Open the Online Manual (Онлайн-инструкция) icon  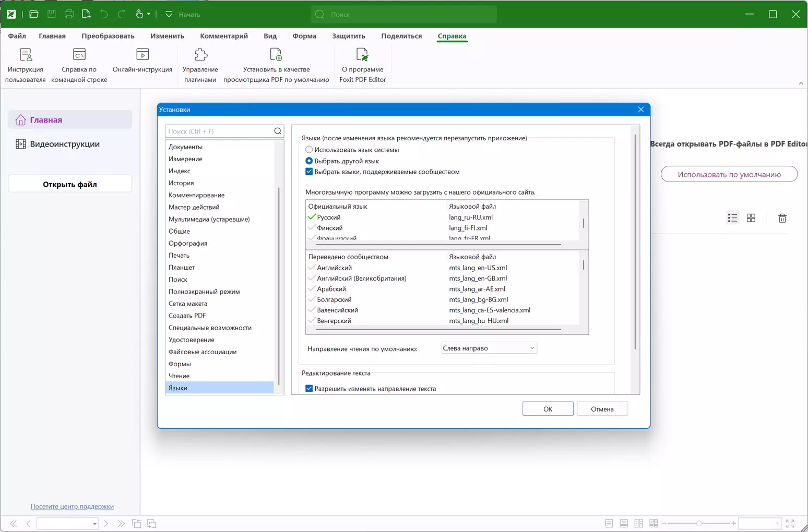[x=142, y=54]
